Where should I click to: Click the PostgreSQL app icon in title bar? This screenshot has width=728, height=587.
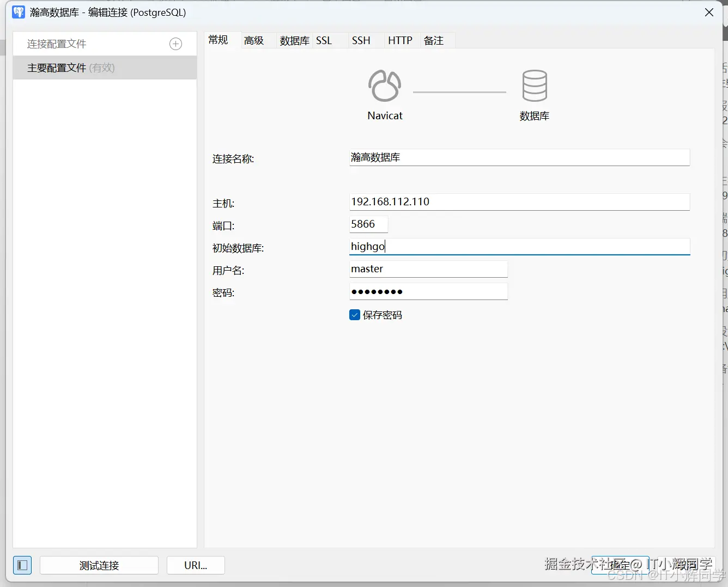click(19, 12)
